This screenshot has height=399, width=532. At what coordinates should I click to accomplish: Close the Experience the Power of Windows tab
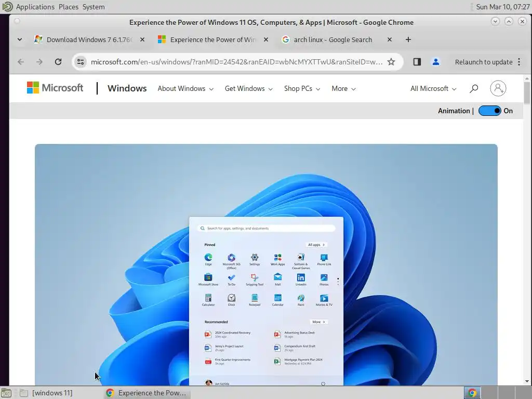click(x=266, y=39)
